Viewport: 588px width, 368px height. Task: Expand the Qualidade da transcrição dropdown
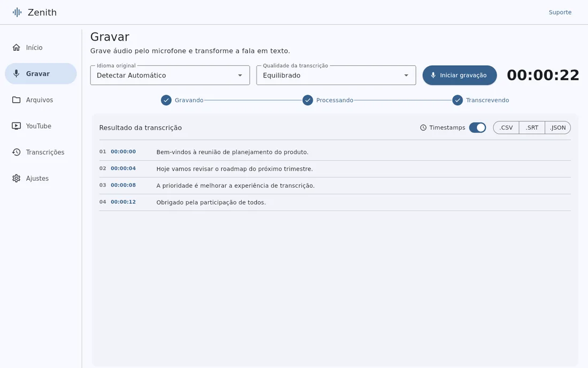pyautogui.click(x=336, y=75)
